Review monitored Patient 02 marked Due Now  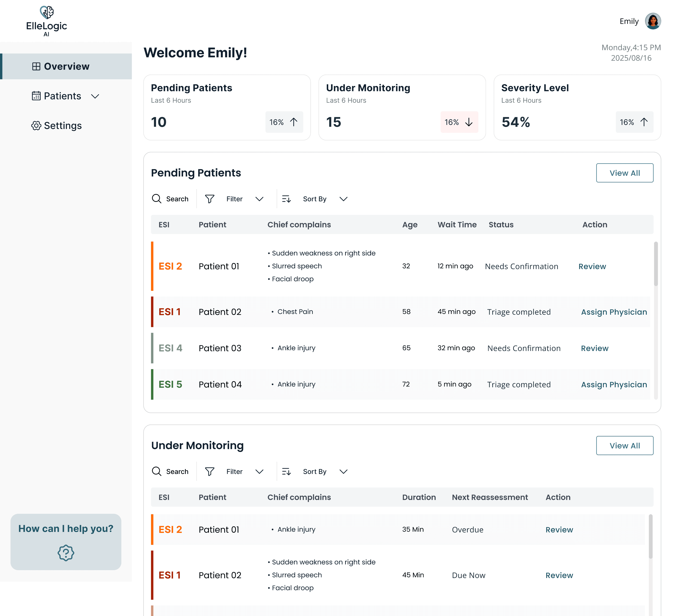pyautogui.click(x=559, y=575)
